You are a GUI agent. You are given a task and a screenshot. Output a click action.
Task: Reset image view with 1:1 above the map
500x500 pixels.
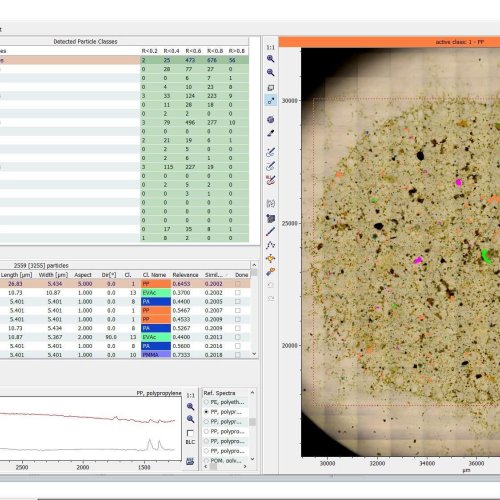point(270,47)
